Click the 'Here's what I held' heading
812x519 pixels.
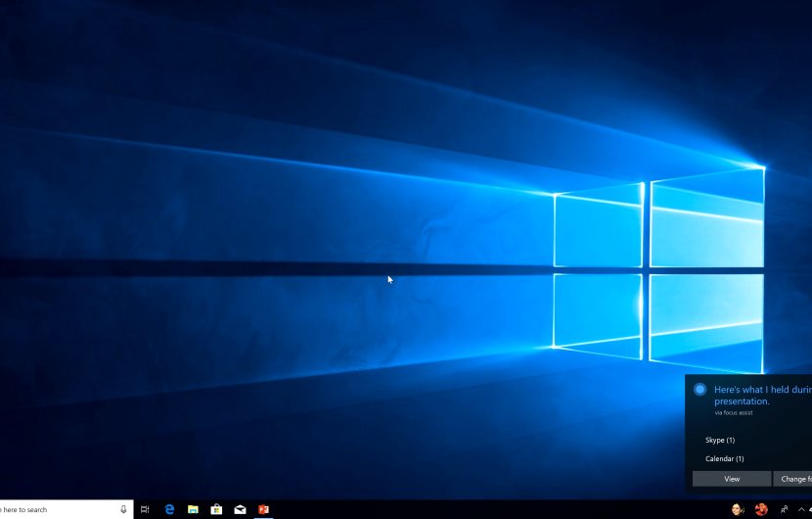click(x=763, y=395)
